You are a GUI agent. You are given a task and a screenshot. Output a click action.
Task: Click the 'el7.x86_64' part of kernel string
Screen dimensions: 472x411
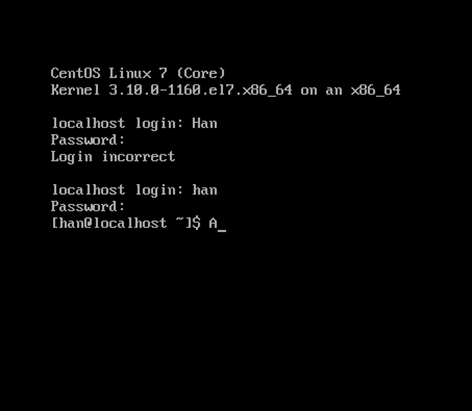click(250, 90)
